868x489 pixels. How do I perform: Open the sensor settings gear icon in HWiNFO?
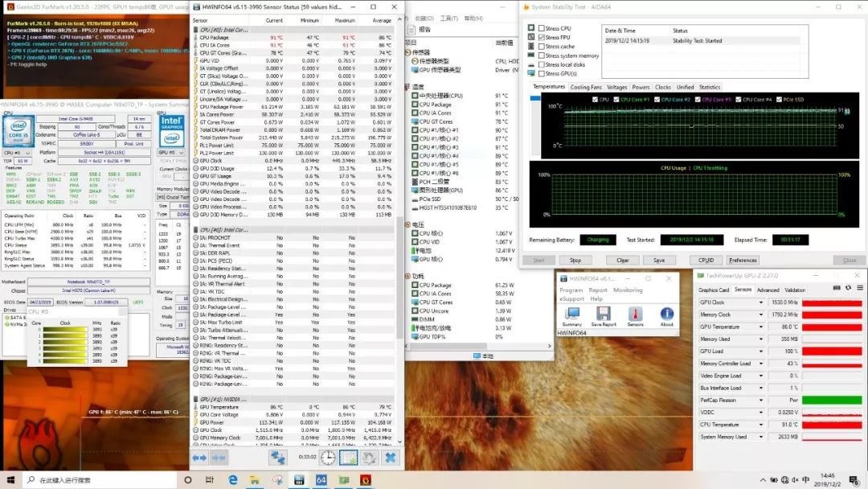369,458
